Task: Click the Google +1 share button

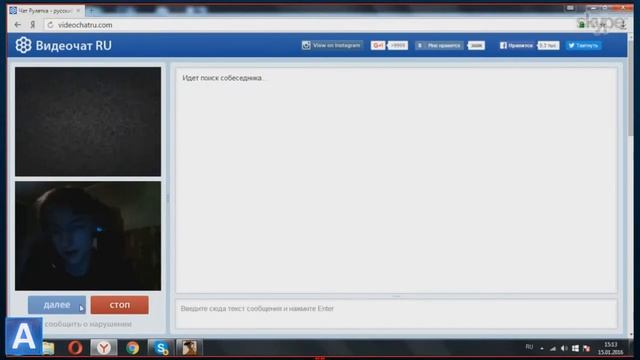Action: point(378,45)
